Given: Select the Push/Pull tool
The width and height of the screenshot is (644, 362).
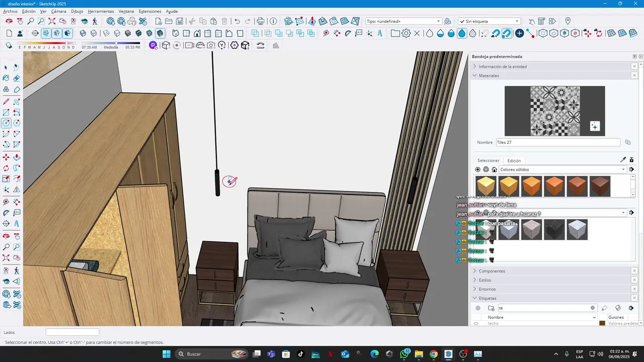Looking at the screenshot, I should (17, 157).
